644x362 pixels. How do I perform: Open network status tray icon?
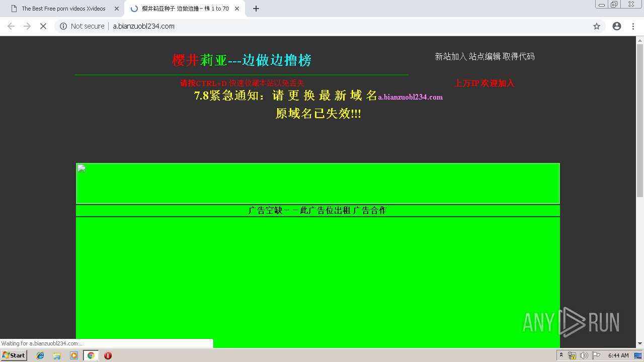tap(572, 355)
